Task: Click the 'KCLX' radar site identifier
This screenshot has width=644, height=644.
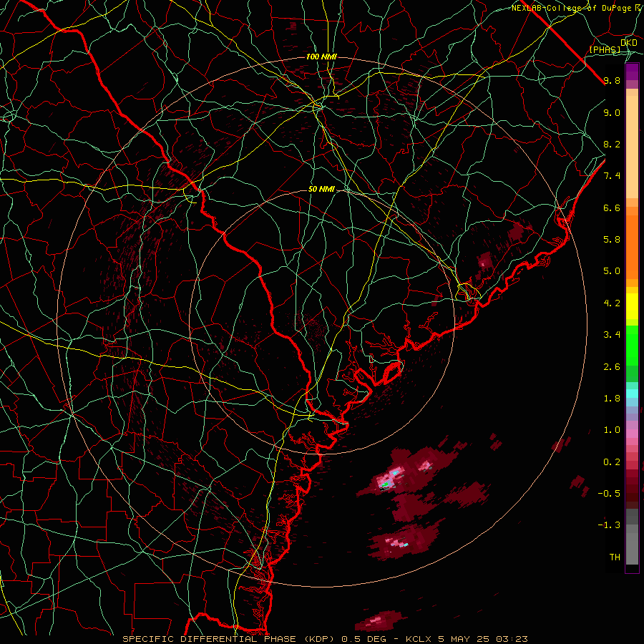Action: click(x=421, y=639)
